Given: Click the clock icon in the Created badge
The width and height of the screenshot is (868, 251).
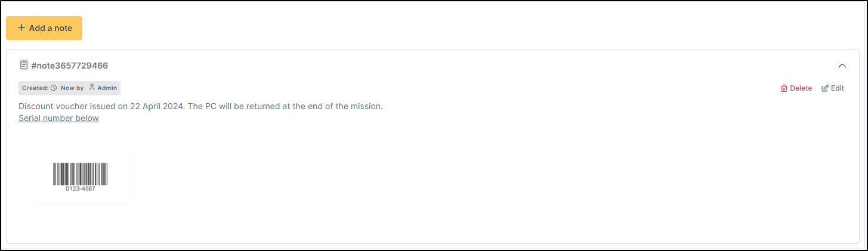Looking at the screenshot, I should point(54,88).
